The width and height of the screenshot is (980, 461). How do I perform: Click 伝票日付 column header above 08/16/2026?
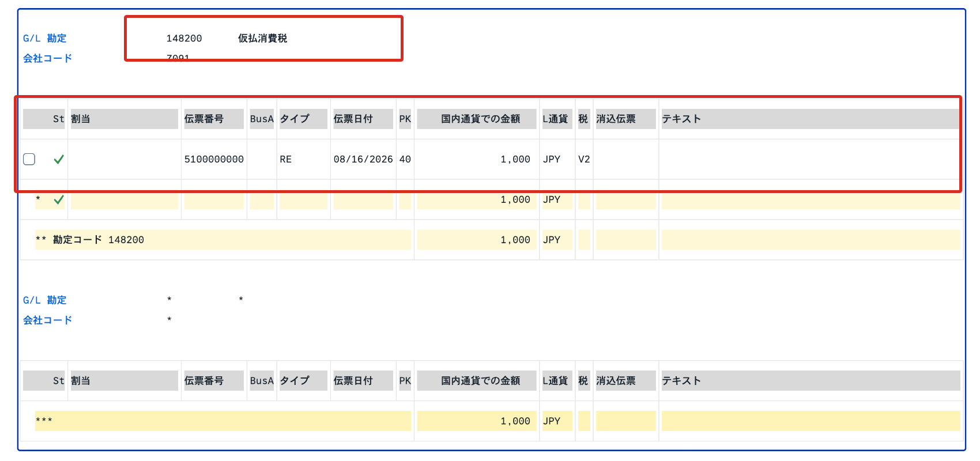363,119
